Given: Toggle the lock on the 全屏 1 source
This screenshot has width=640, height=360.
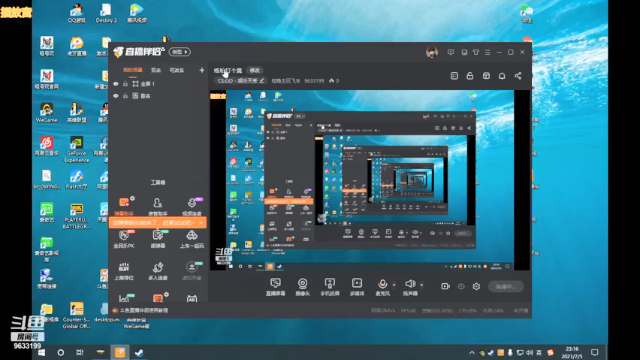Looking at the screenshot, I should tap(125, 84).
